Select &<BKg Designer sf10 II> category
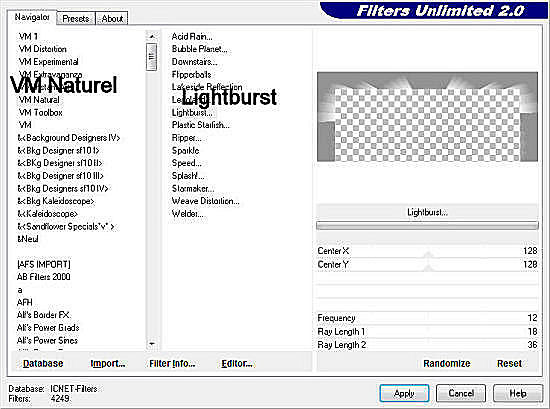The image size is (550, 409). pos(60,163)
